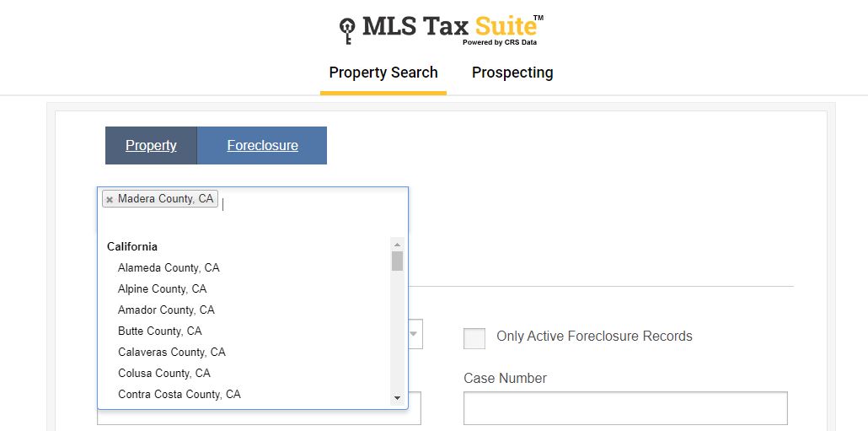The width and height of the screenshot is (868, 431).
Task: Choose Alameda County, CA from list
Action: coord(169,267)
